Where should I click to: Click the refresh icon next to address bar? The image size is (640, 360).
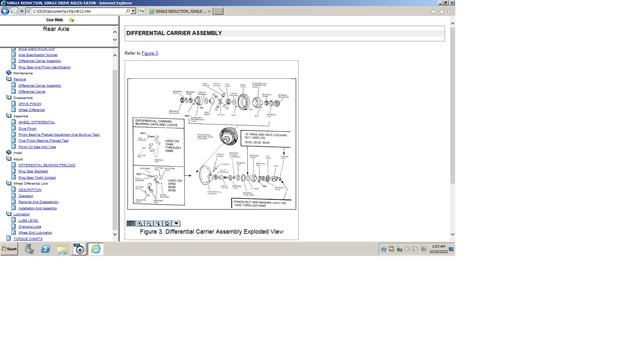142,11
